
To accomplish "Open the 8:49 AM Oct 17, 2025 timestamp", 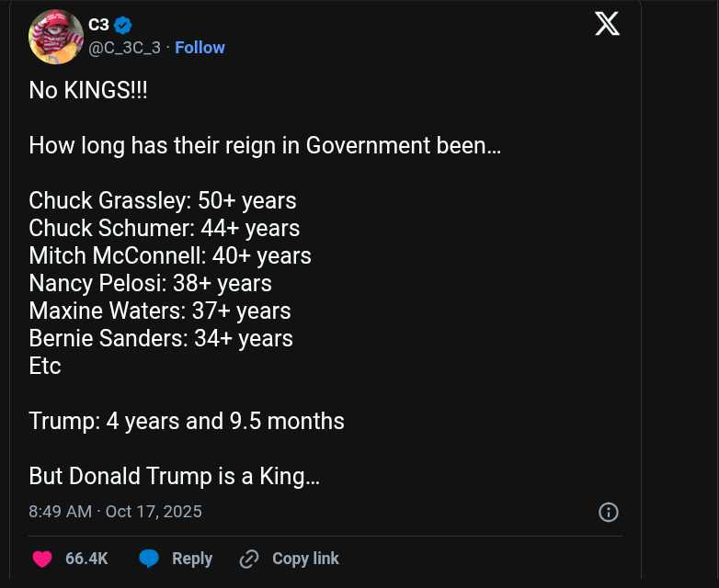I will 115,512.
